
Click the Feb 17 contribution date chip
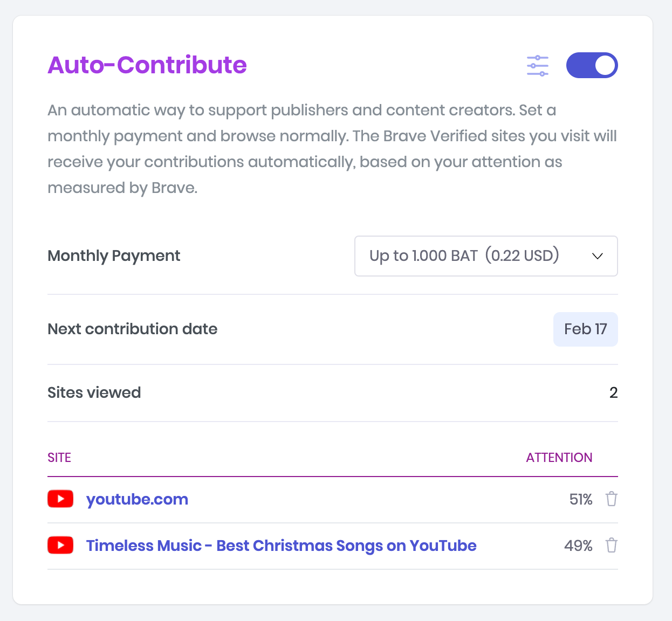(x=585, y=329)
